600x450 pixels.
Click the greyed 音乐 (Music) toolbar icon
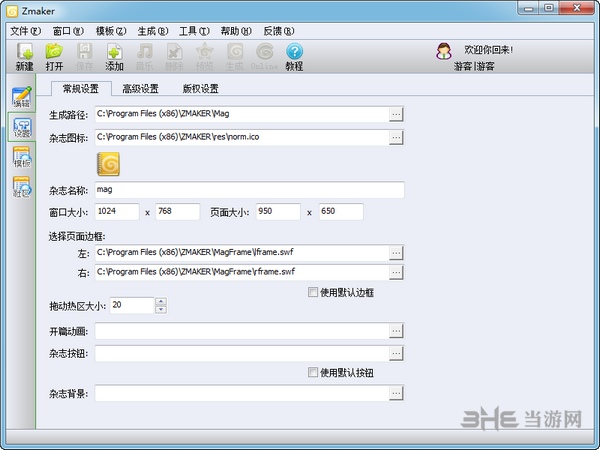coord(144,57)
